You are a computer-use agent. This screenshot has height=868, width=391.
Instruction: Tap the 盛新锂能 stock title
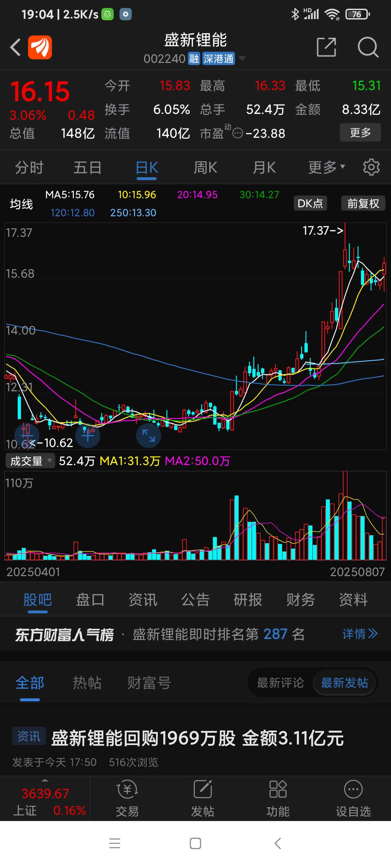[195, 40]
